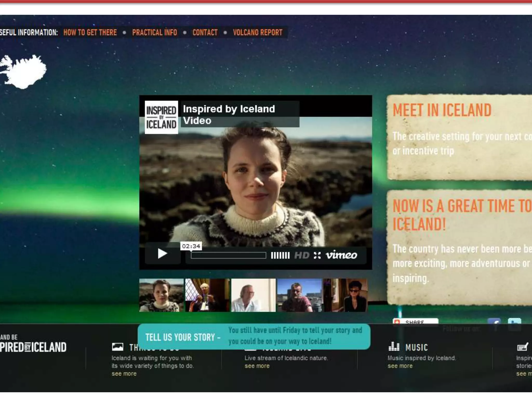
Task: Enter fullscreen mode on the video
Action: [317, 255]
